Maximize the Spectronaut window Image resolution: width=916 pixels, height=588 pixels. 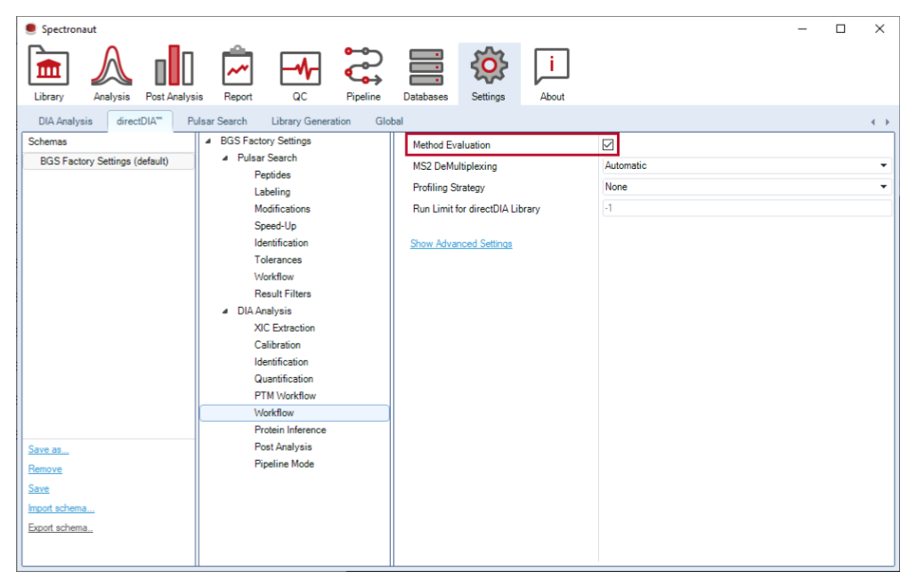tap(840, 28)
